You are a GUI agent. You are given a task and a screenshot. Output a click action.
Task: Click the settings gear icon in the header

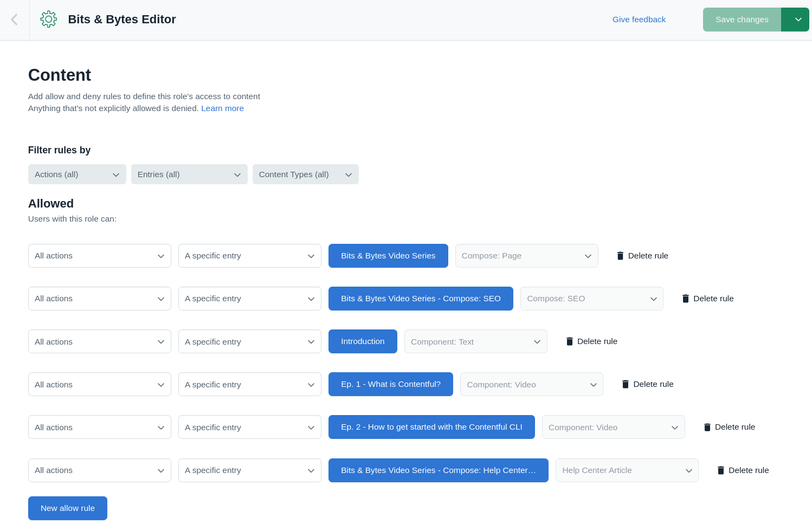(x=48, y=19)
